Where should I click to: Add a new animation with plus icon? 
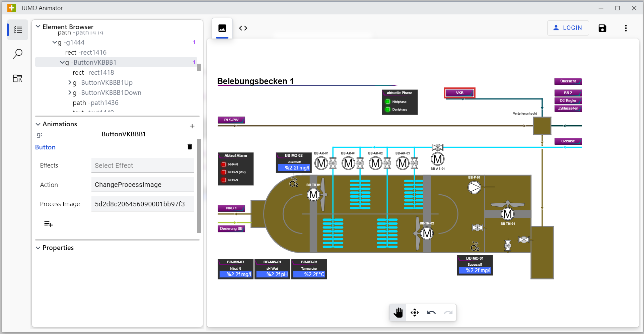pos(192,126)
